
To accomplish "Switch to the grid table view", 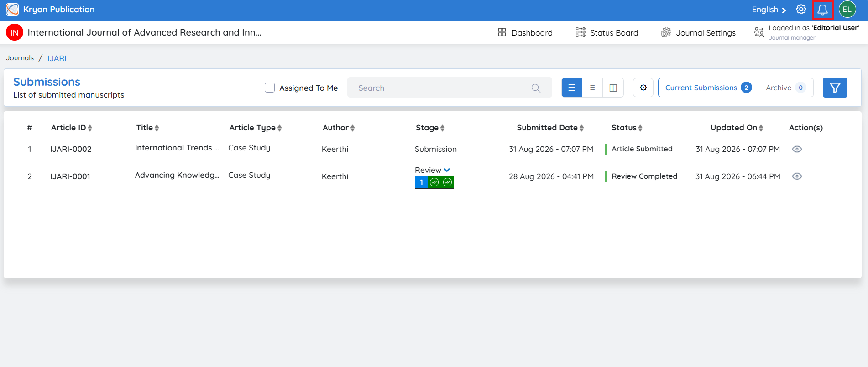I will tap(613, 88).
